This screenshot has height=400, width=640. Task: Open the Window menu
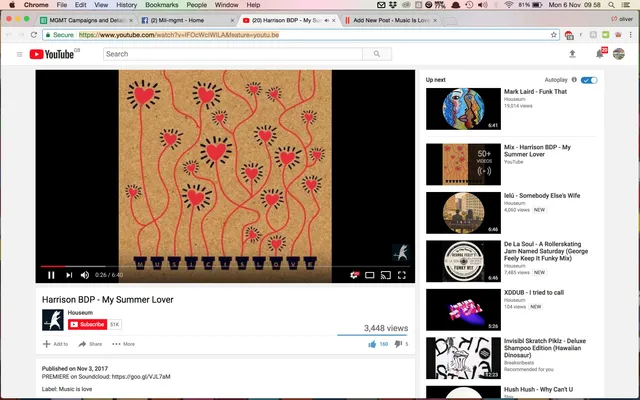pyautogui.click(x=227, y=5)
